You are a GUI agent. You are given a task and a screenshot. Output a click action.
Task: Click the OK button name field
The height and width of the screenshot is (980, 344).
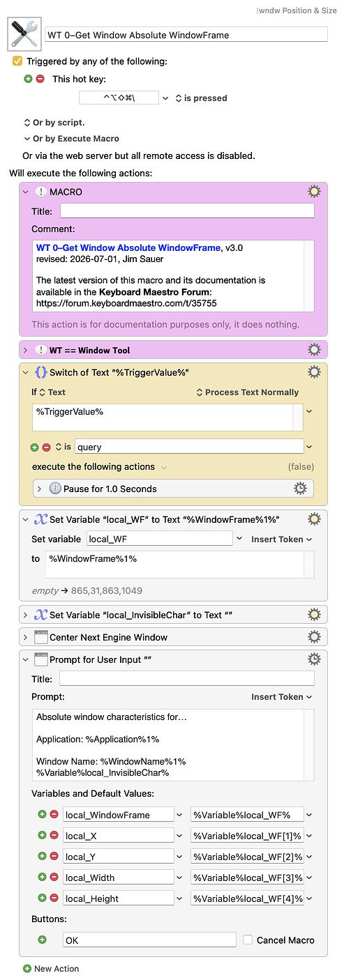pos(149,940)
